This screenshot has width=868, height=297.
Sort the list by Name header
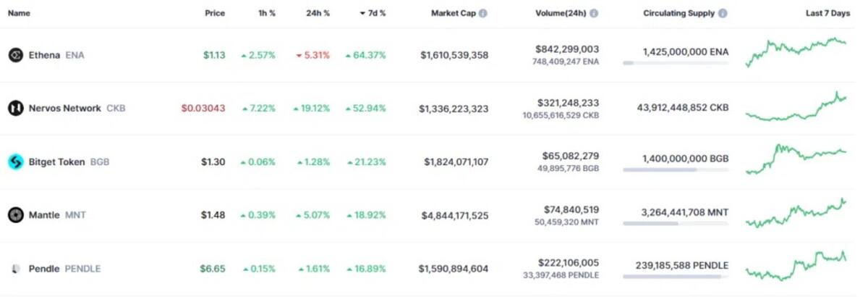(x=19, y=13)
